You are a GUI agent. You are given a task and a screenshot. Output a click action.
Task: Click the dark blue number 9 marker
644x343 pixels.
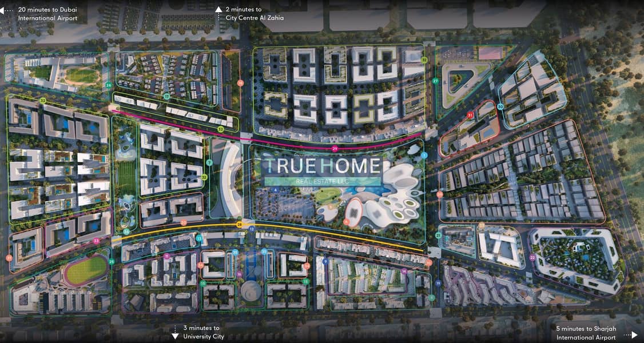[x=325, y=261]
